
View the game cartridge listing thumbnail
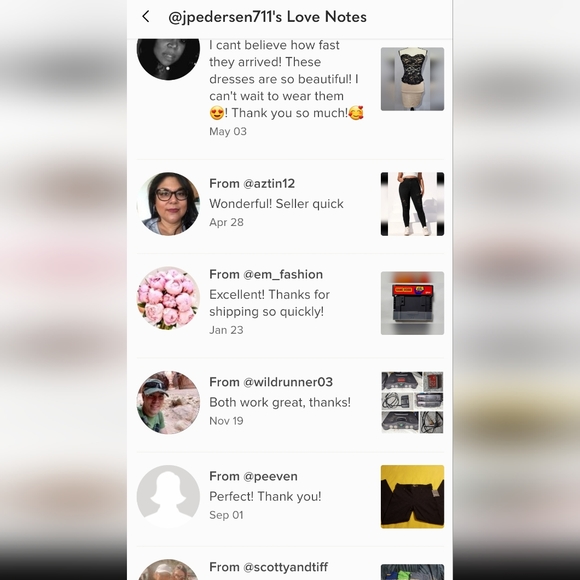412,303
